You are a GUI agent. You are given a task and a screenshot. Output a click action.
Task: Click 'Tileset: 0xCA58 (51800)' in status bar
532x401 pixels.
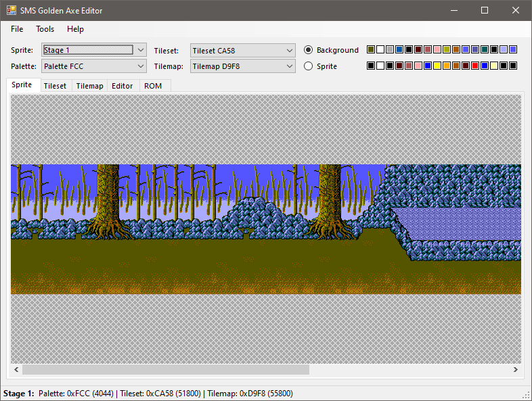(160, 394)
